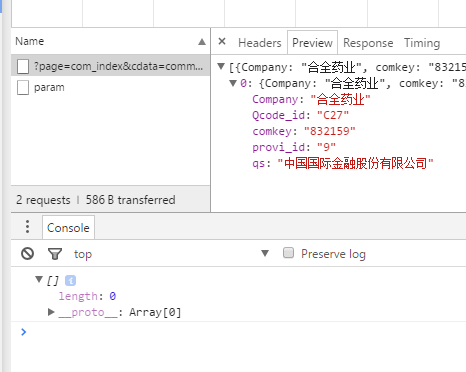Enable the Preserve log checkbox
Image resolution: width=466 pixels, height=372 pixels.
[288, 253]
